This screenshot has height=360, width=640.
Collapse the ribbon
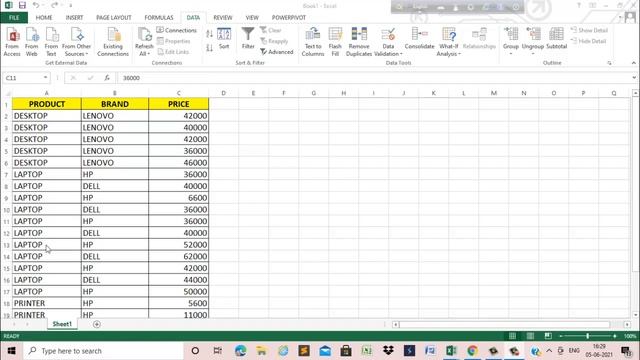[633, 63]
